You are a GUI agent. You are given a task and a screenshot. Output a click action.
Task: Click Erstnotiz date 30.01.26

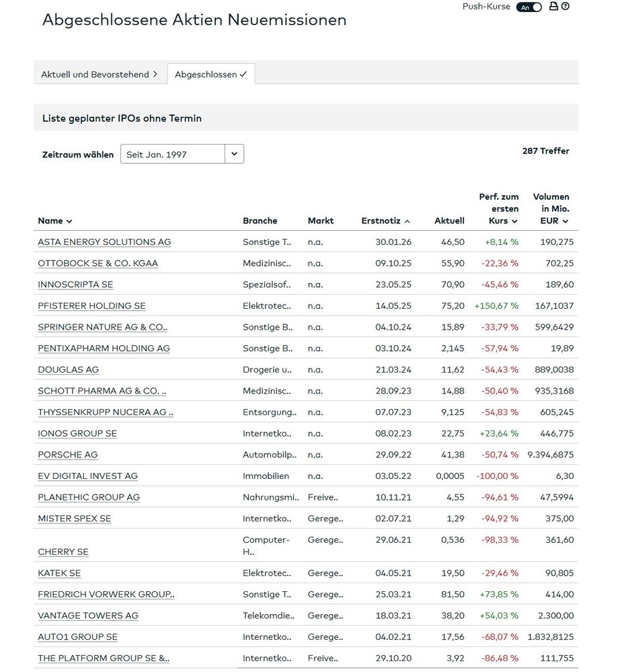pos(393,241)
